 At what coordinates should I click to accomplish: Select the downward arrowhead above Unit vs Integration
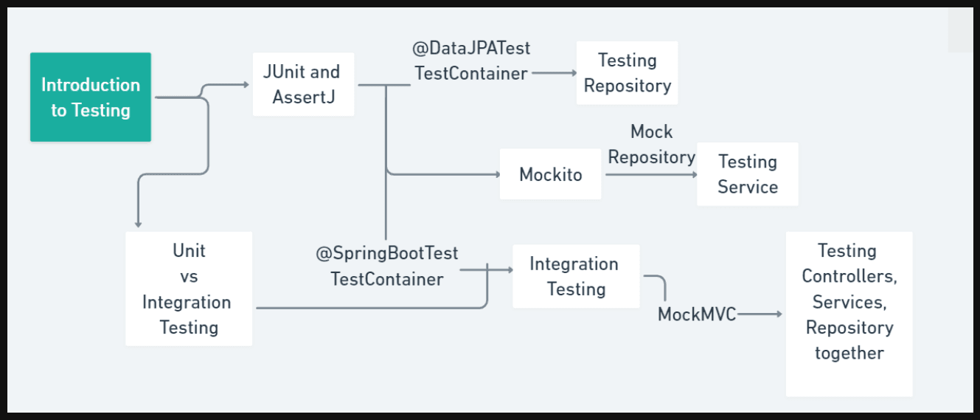138,224
